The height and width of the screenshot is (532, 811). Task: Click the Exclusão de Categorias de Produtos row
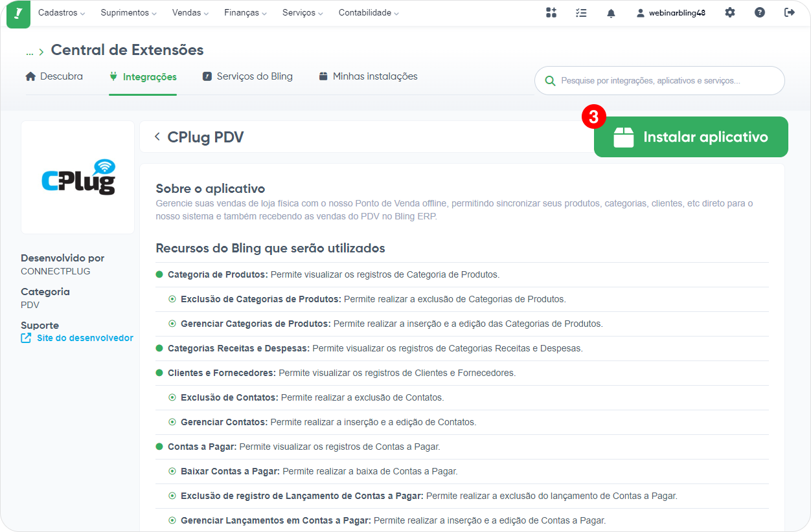click(462, 299)
